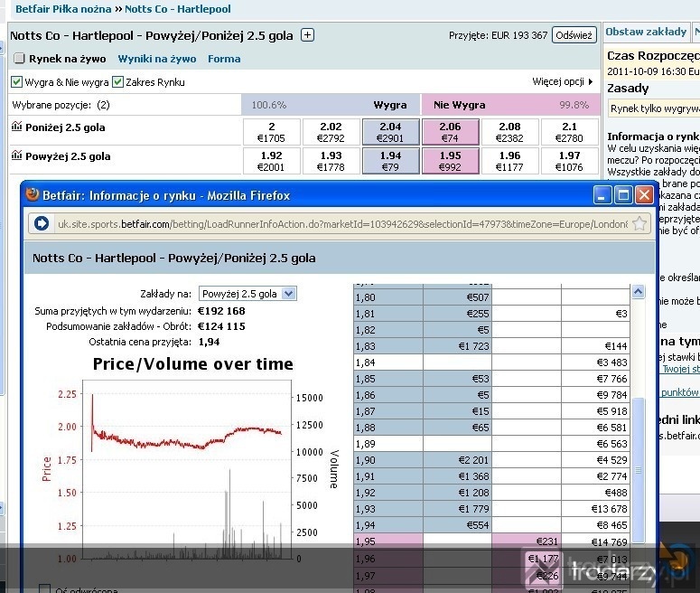
Task: Lay Powyżej 2.5 gola at 1.95
Action: (450, 161)
